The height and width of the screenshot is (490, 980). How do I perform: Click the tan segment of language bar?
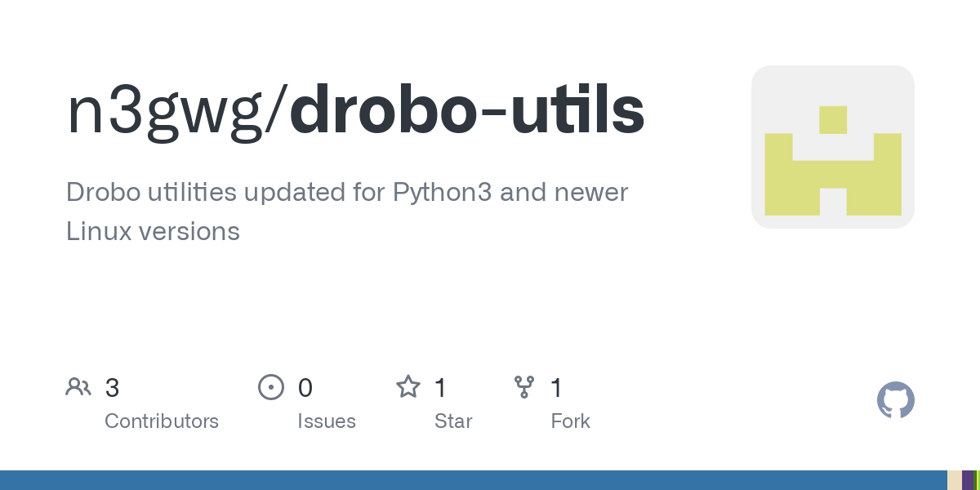954,480
